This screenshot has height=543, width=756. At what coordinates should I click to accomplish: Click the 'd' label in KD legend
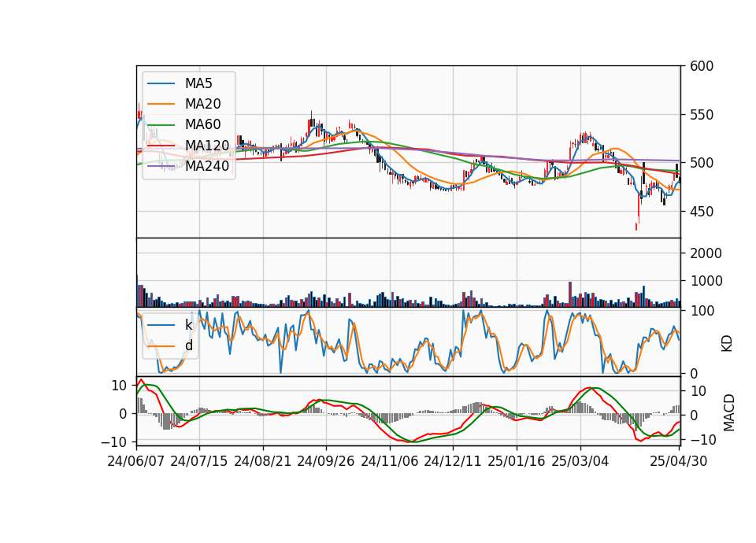[188, 345]
